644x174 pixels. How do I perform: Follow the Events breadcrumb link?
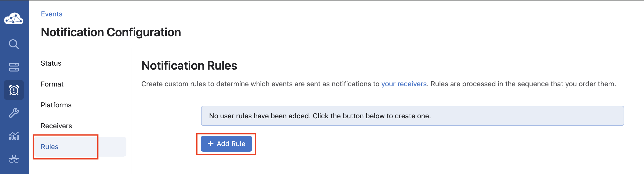[52, 14]
